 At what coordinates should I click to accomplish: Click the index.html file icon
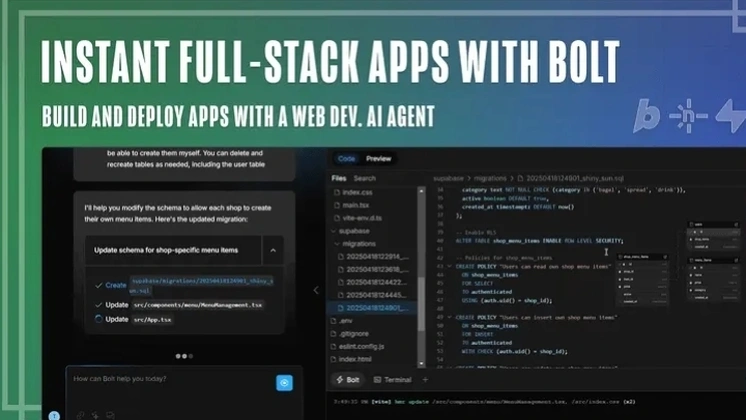coord(334,358)
